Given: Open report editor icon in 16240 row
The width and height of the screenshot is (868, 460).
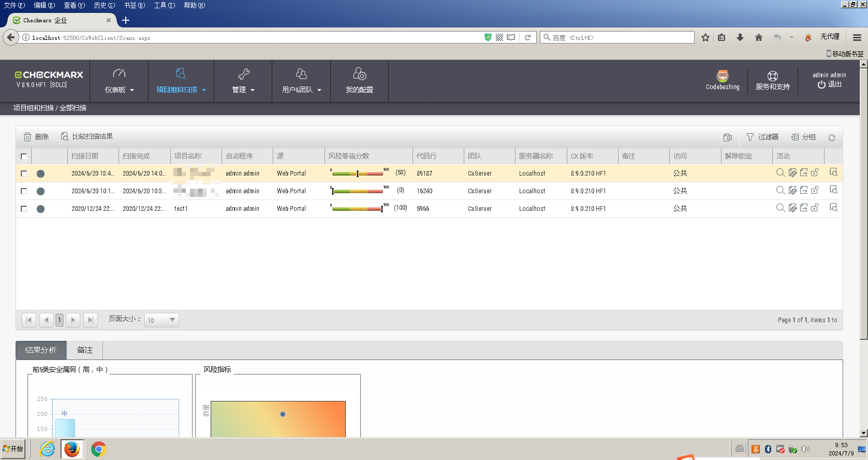Looking at the screenshot, I should pyautogui.click(x=792, y=190).
